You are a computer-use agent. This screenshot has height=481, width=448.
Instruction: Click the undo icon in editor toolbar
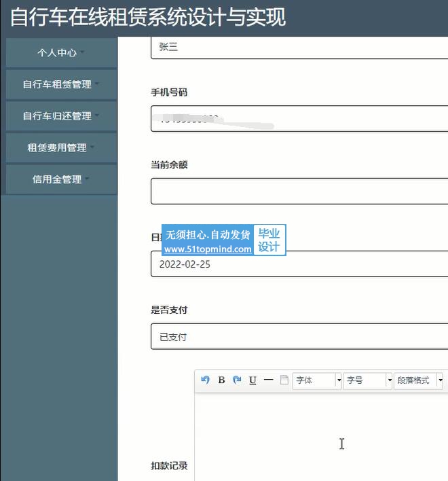(x=205, y=380)
